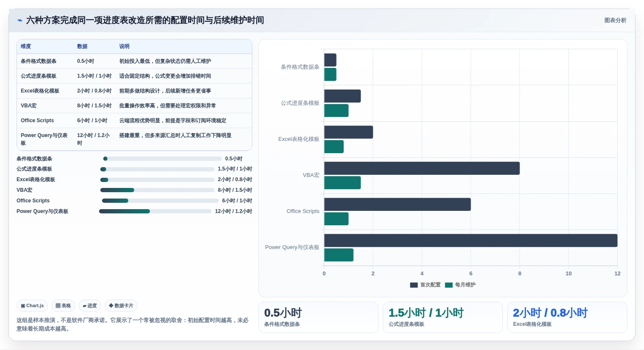Select the 进度 tag chip
The width and height of the screenshot is (644, 350).
pyautogui.click(x=90, y=305)
